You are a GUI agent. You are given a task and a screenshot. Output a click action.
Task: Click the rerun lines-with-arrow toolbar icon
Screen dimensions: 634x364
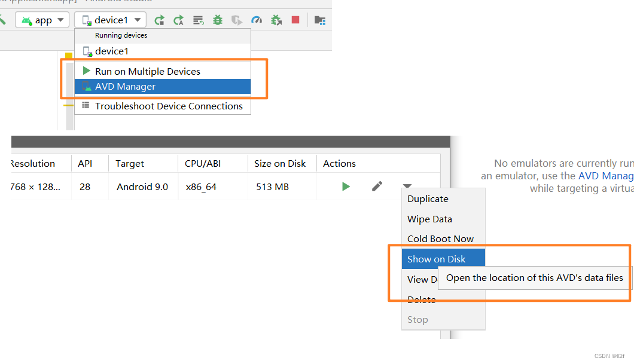coord(198,20)
